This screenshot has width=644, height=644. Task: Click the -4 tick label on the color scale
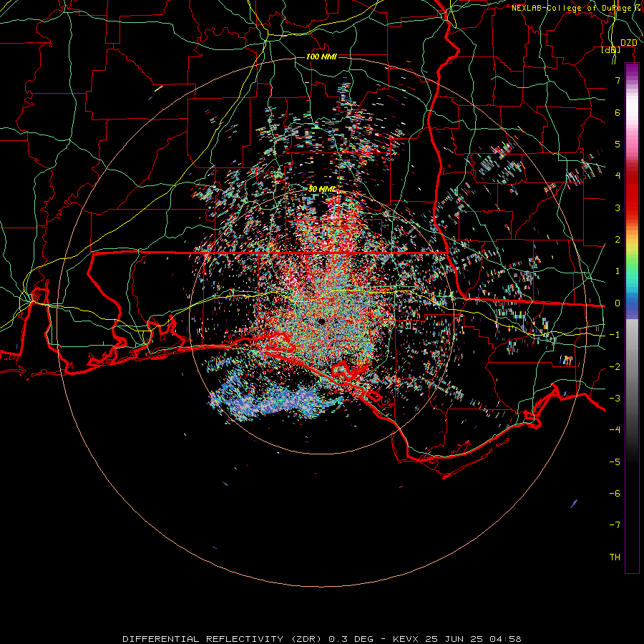click(615, 430)
